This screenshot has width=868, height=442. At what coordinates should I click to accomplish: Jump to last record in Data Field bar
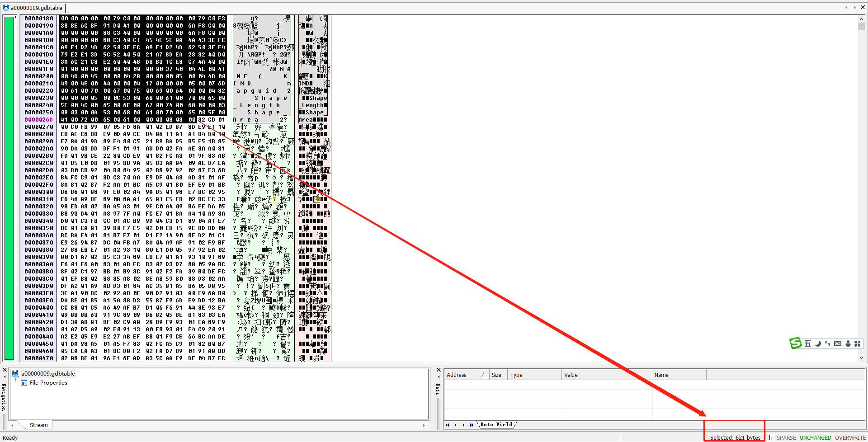(472, 425)
